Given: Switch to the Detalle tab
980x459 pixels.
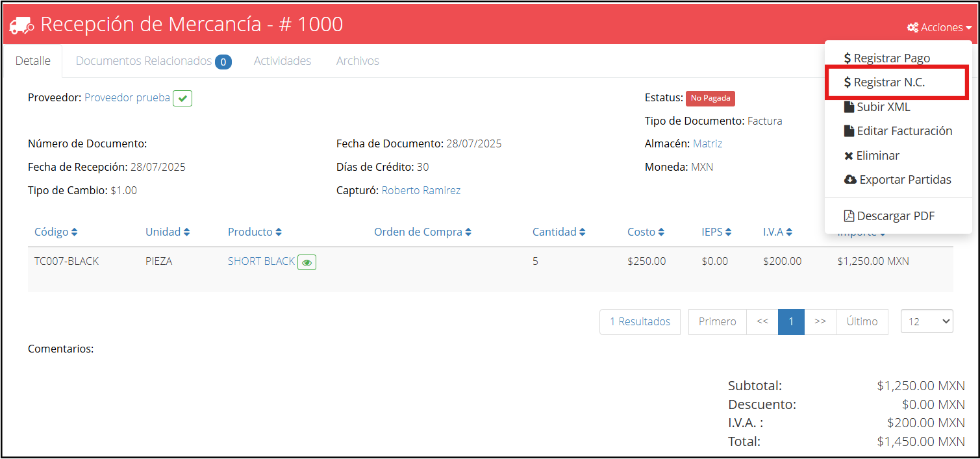Looking at the screenshot, I should pos(32,61).
